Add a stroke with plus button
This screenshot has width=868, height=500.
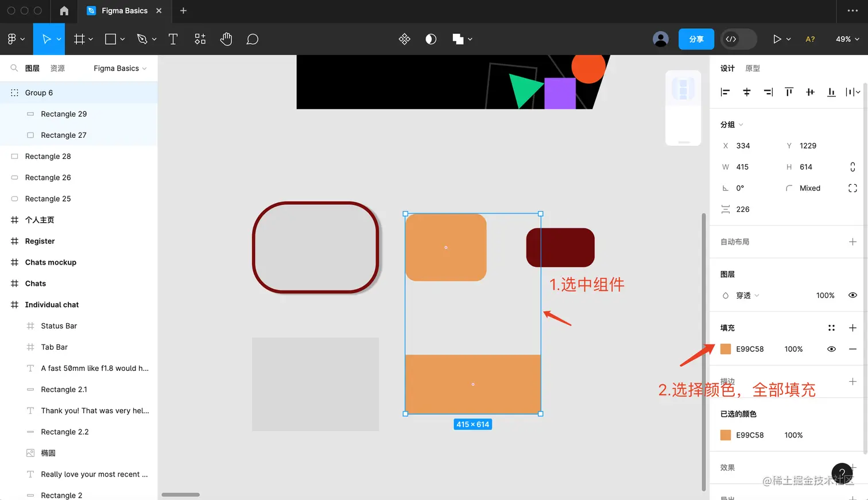(852, 382)
